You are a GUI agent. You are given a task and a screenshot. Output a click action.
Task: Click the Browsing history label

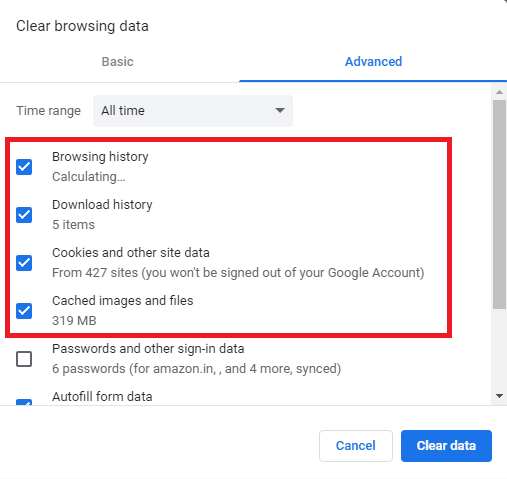coord(100,157)
